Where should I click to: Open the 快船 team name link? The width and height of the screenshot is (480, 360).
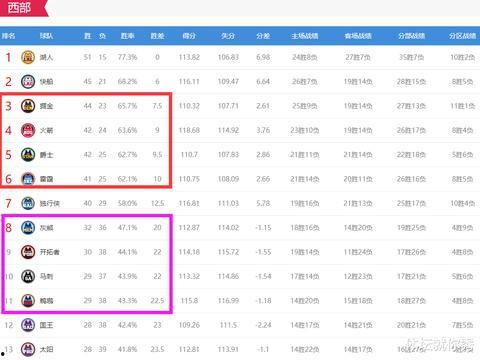(x=46, y=82)
